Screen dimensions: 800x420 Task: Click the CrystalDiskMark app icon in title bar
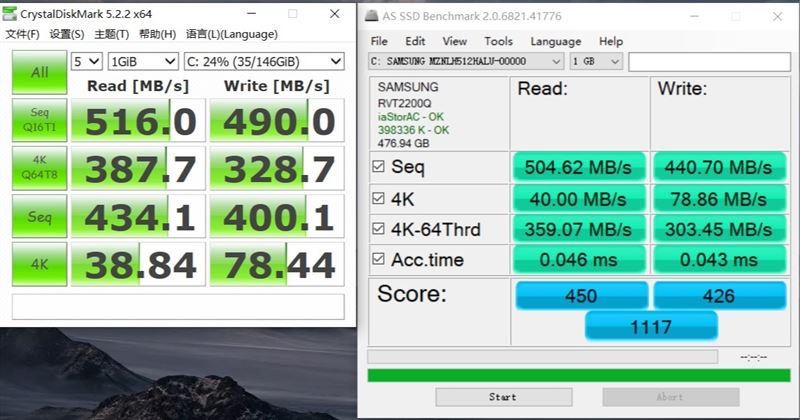[x=9, y=13]
